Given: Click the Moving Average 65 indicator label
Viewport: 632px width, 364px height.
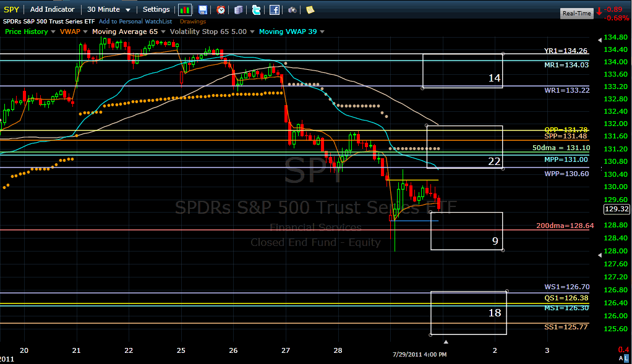Looking at the screenshot, I should pos(125,32).
